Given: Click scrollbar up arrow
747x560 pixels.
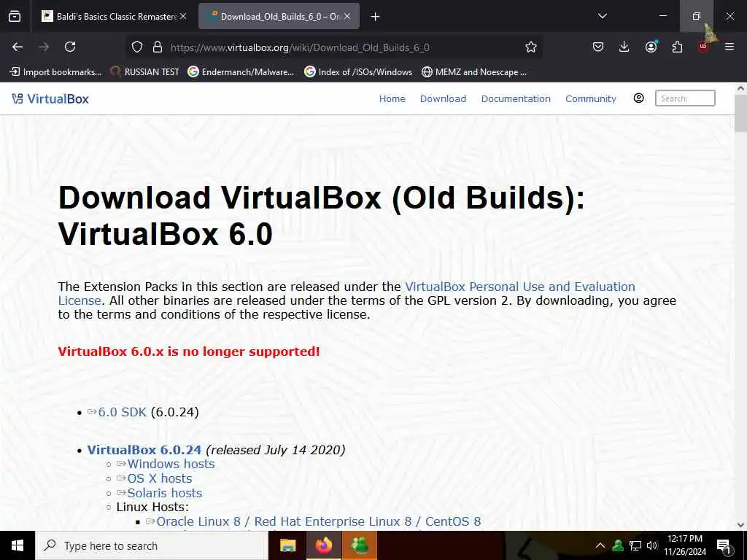Looking at the screenshot, I should pos(740,88).
